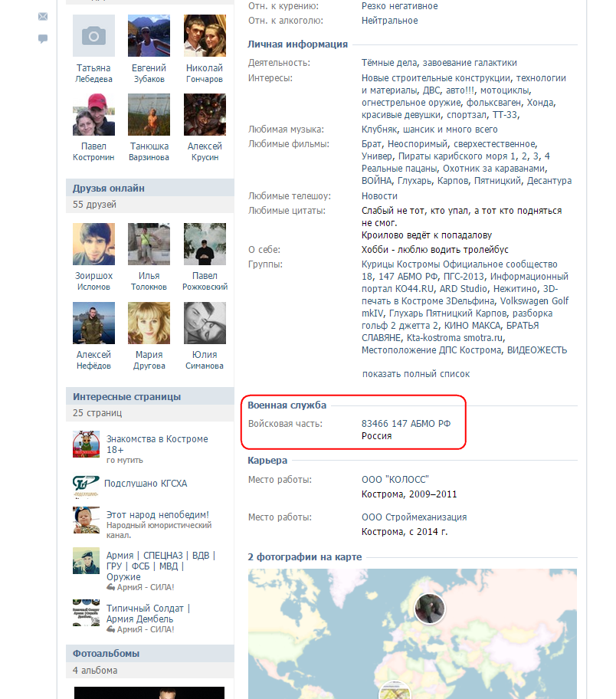Open Знакомства в Костроме 18+ page link
Viewport: 616px width, 699px height.
tap(157, 445)
